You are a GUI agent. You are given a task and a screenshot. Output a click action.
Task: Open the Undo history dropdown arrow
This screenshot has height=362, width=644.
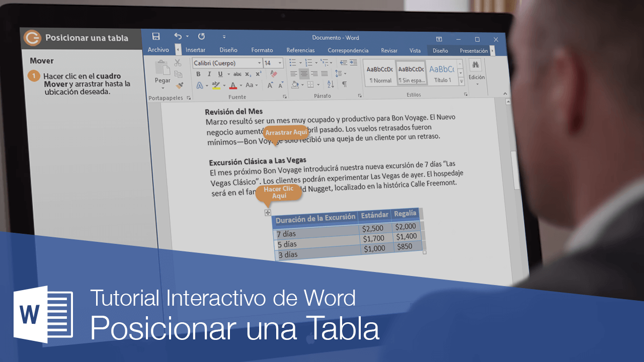[x=187, y=36]
